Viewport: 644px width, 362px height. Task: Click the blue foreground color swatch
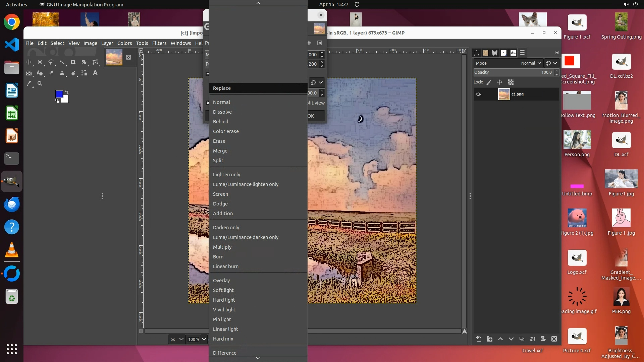[59, 94]
